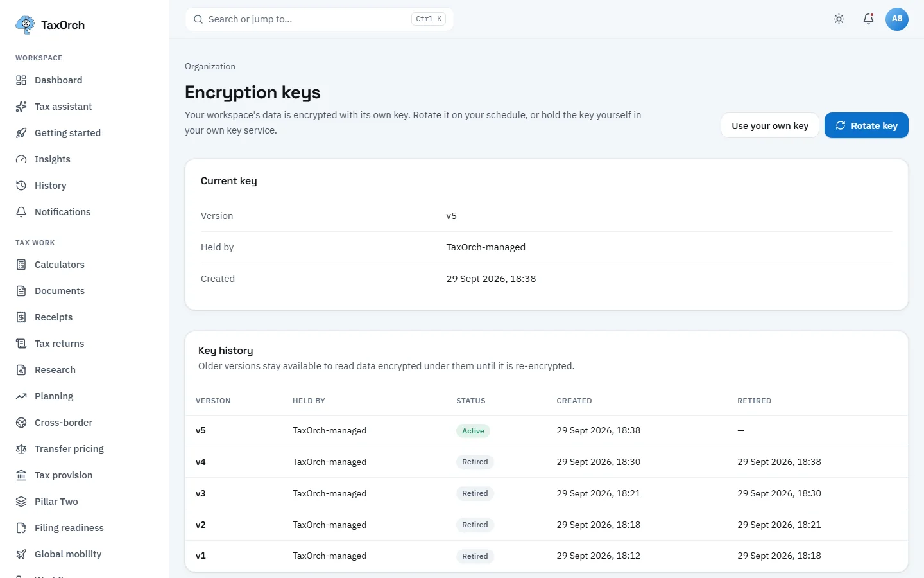Viewport: 924px width, 578px height.
Task: Select the Insights menu item
Action: [85, 159]
